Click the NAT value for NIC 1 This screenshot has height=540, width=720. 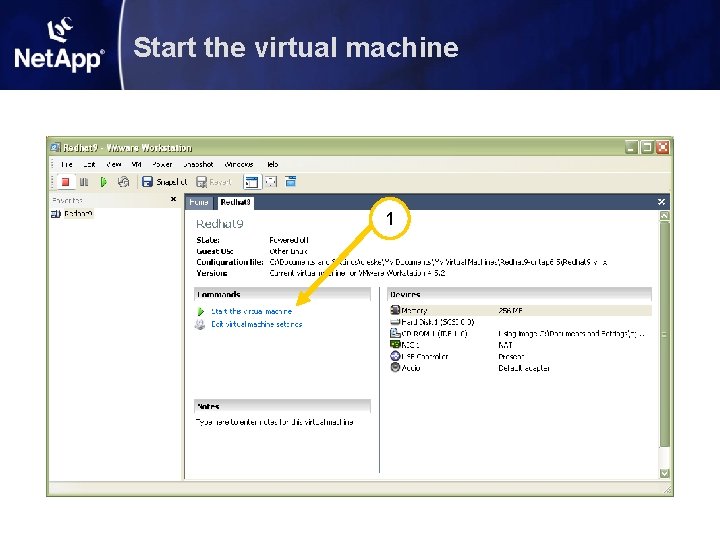click(505, 345)
